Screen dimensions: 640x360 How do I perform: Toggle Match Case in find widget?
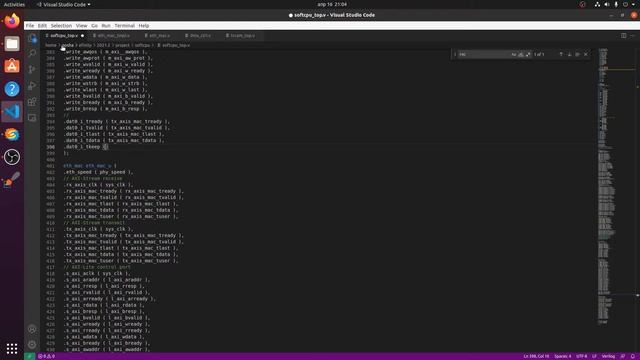point(513,54)
